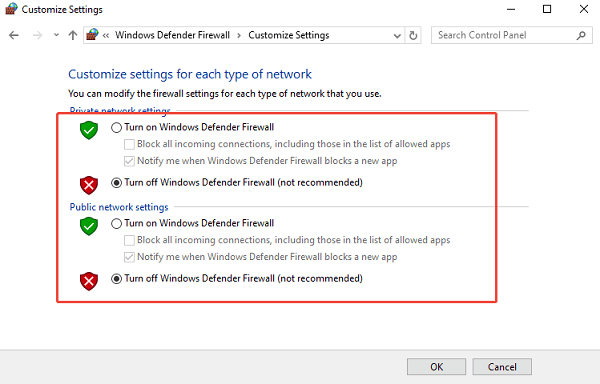600x384 pixels.
Task: Click the search magnifier icon
Action: pos(581,36)
